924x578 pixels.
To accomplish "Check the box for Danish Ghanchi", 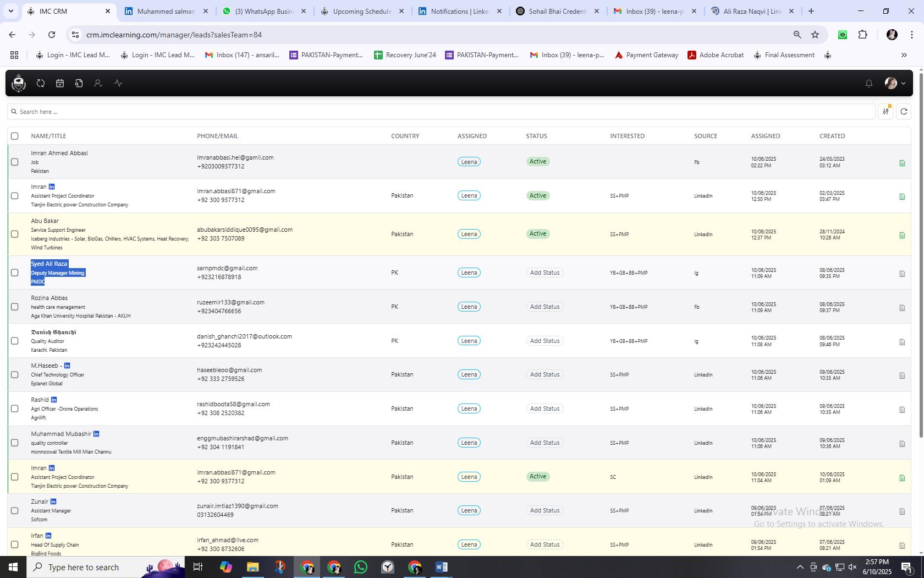I will tap(15, 341).
